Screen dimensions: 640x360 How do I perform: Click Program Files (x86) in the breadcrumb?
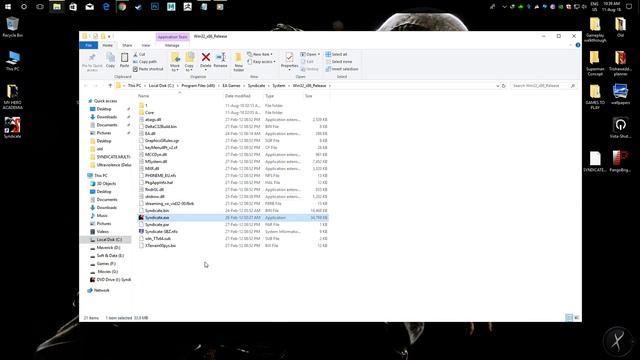[x=198, y=86]
